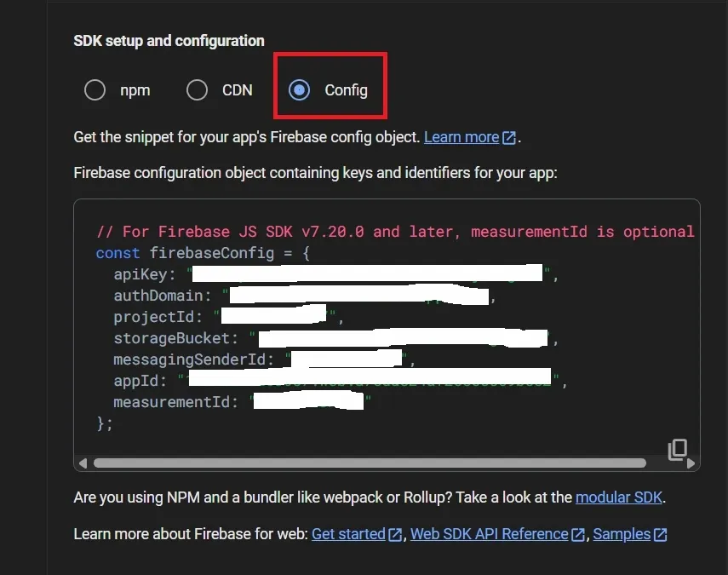Select the npm radio button

point(95,89)
